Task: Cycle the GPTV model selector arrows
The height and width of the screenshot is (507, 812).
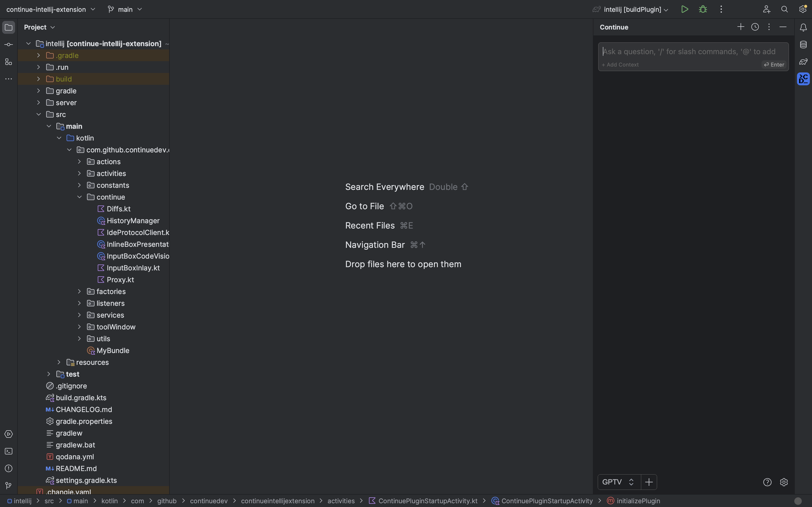Action: 631,482
